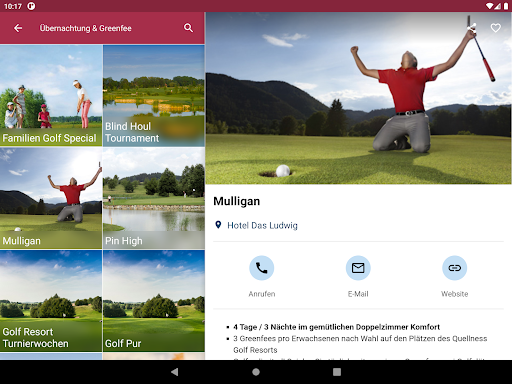Image resolution: width=512 pixels, height=384 pixels.
Task: Click the Übernachtung & Greenfee title
Action: click(86, 28)
